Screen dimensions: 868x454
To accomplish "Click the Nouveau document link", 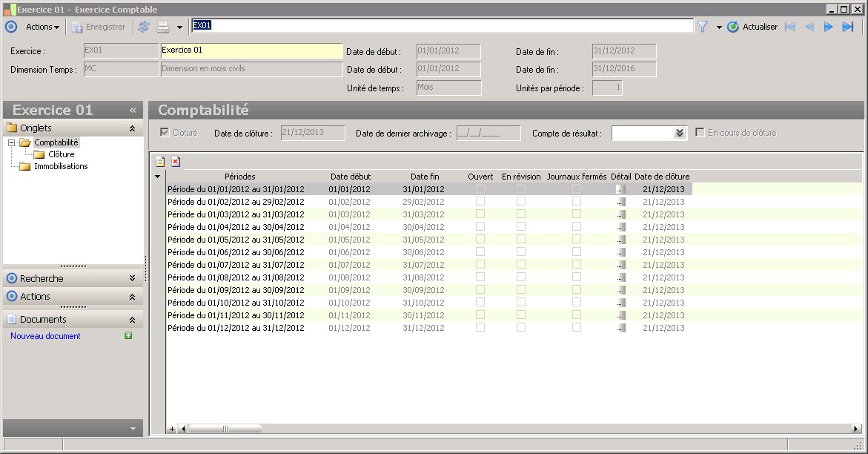I will click(x=45, y=336).
